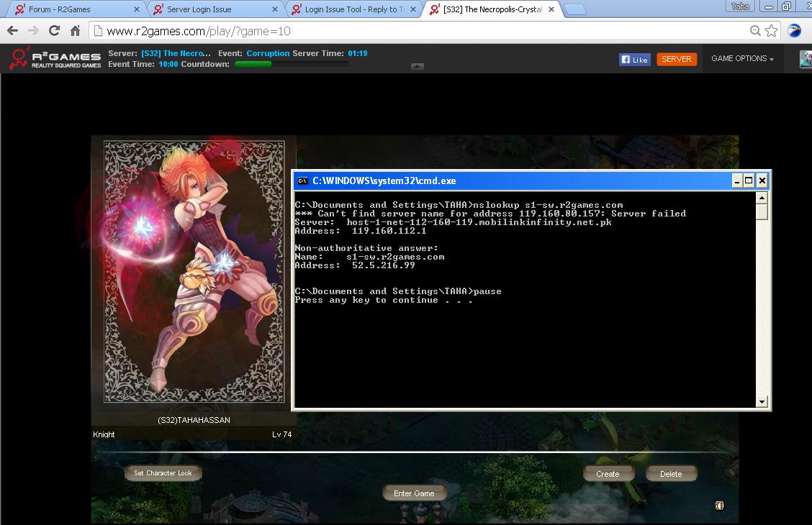Screen dimensions: 812x525
Task: Click the browser back arrow
Action: coord(12,31)
